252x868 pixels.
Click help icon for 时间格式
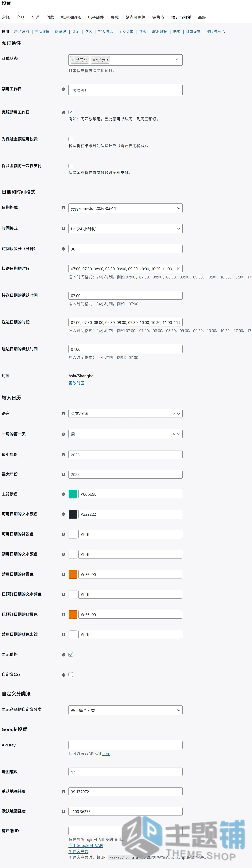[63, 228]
